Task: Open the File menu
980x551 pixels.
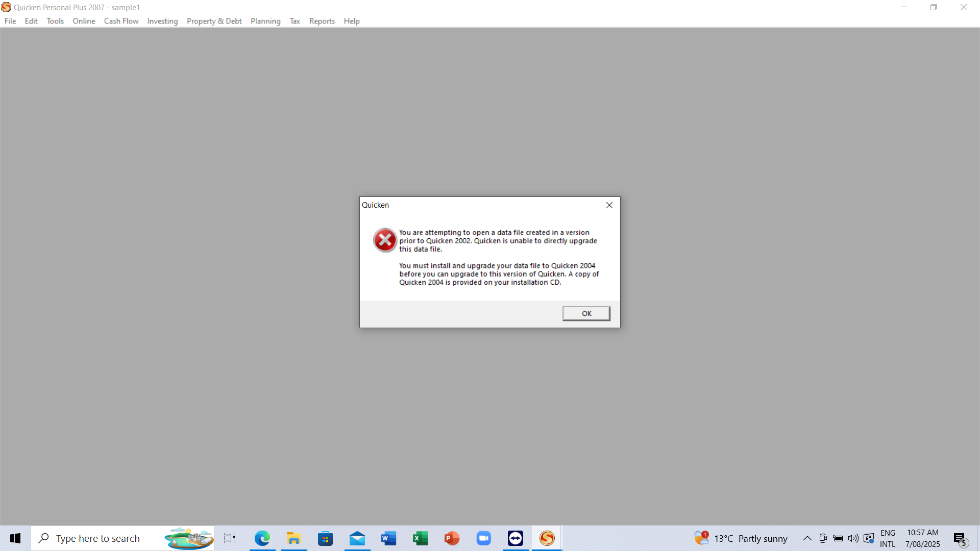Action: point(10,21)
